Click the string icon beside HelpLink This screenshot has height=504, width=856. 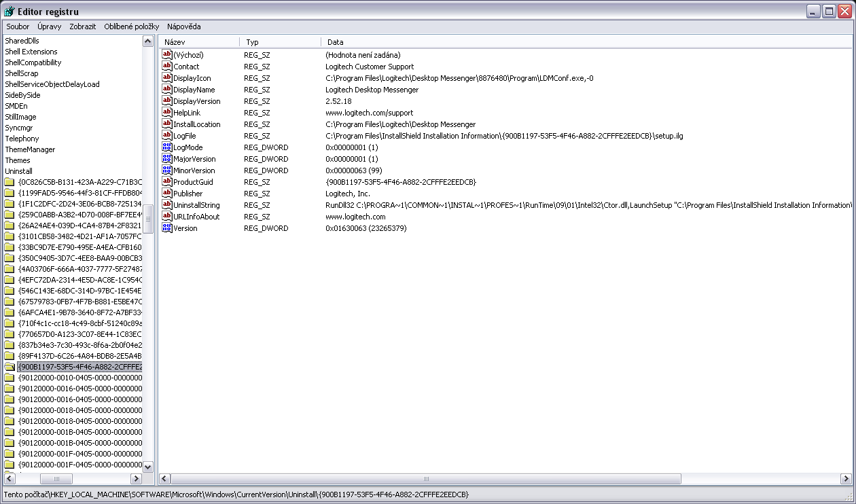167,112
